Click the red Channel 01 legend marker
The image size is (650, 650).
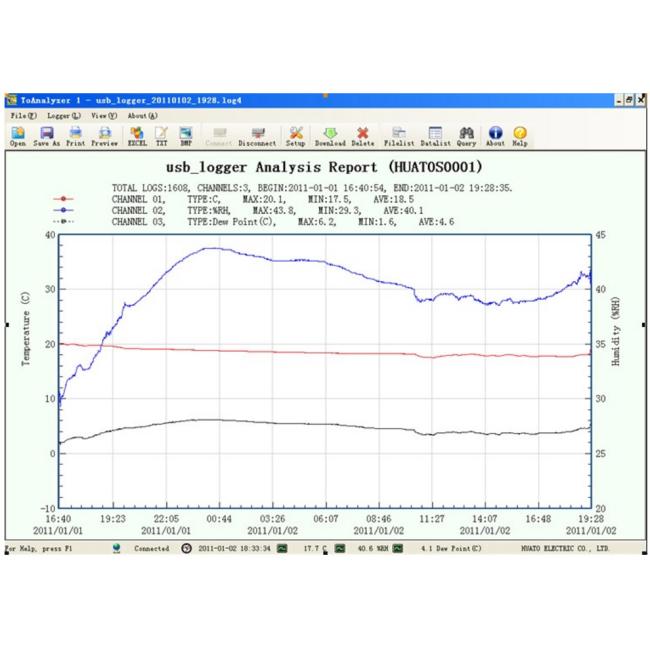pos(63,199)
